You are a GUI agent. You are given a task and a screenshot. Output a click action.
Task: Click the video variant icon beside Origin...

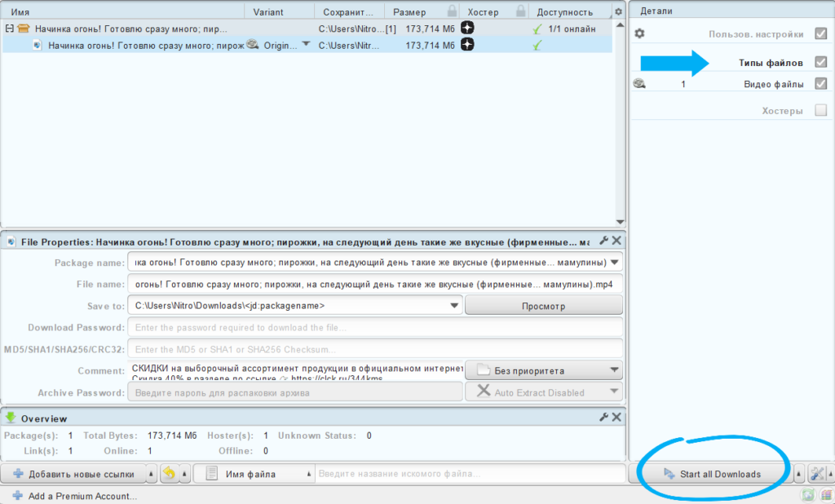253,45
